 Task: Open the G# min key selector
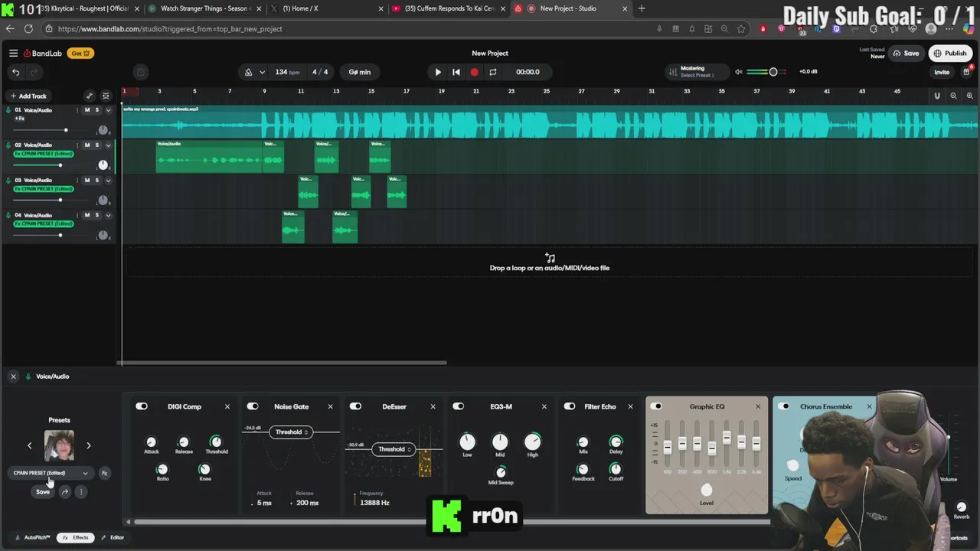click(x=360, y=72)
